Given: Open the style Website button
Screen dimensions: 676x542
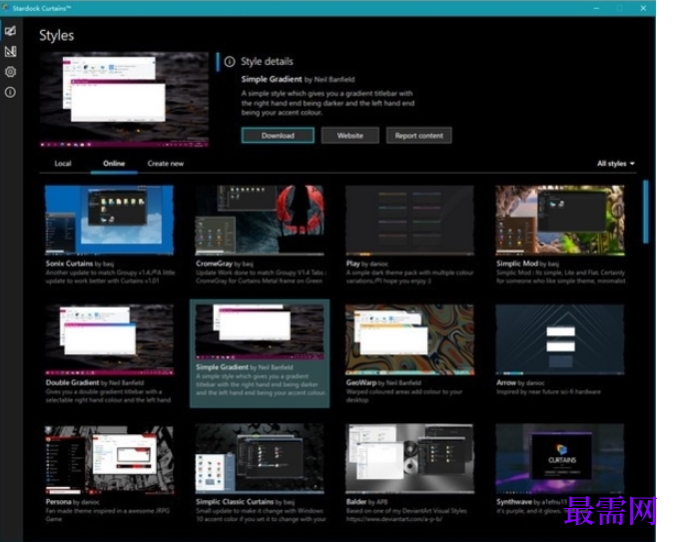Looking at the screenshot, I should (x=350, y=135).
